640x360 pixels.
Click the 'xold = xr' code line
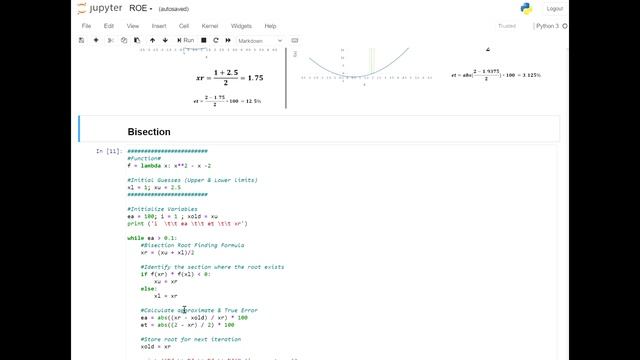tap(156, 347)
